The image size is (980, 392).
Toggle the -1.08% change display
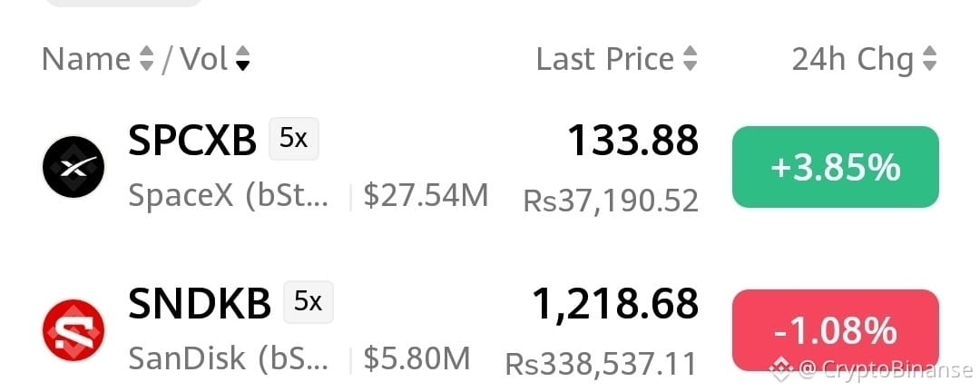tap(836, 330)
